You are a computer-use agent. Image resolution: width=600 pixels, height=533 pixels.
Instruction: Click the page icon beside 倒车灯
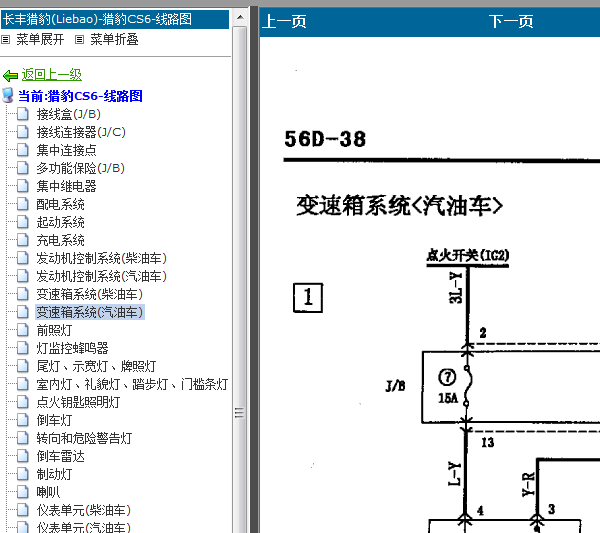point(23,420)
